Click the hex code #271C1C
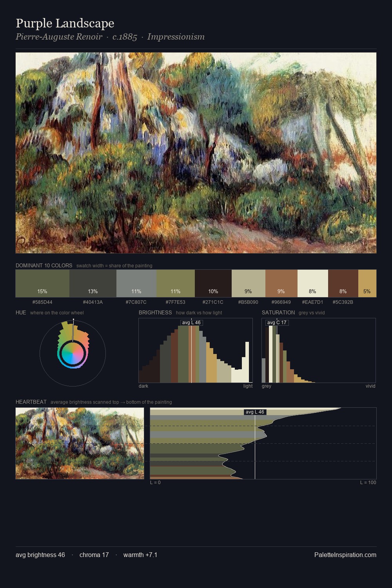The image size is (392, 588). point(213,302)
